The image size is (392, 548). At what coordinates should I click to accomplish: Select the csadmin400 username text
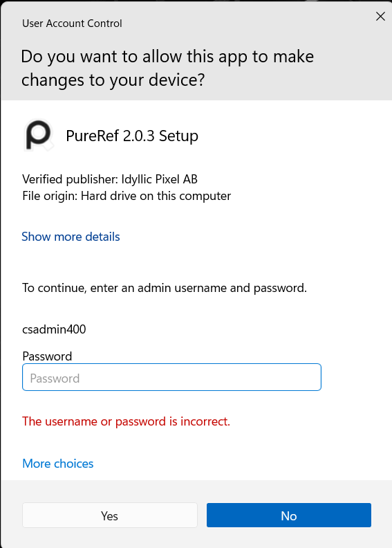[x=54, y=329]
